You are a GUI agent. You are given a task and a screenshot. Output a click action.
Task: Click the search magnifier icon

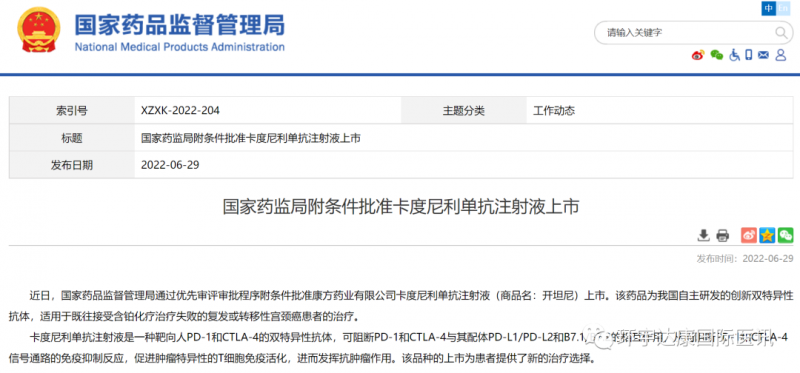[781, 33]
